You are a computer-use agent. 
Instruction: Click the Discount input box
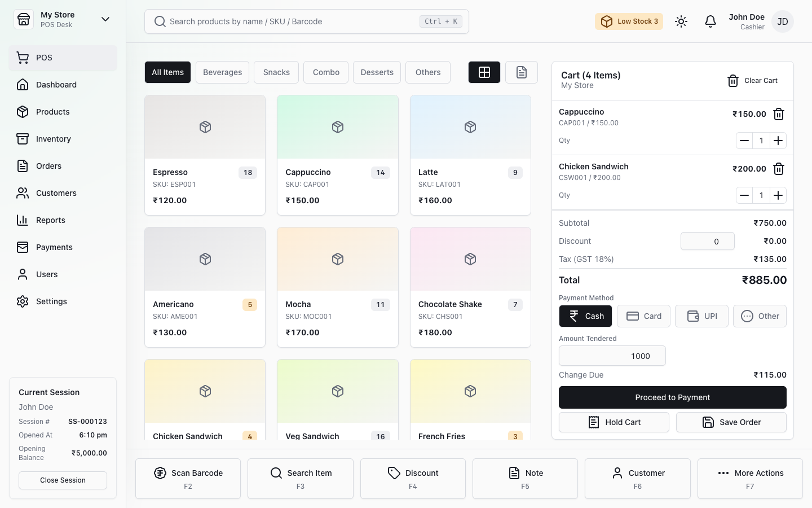tap(707, 241)
